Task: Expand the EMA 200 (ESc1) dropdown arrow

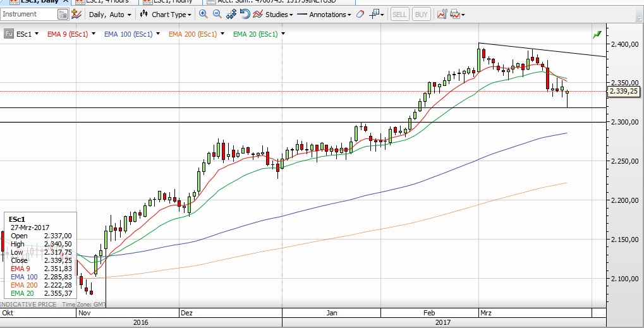Action: click(222, 34)
